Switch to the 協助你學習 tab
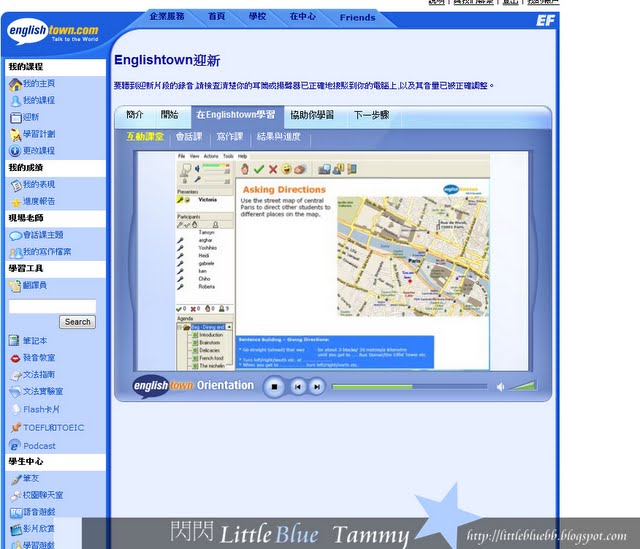 click(x=312, y=115)
